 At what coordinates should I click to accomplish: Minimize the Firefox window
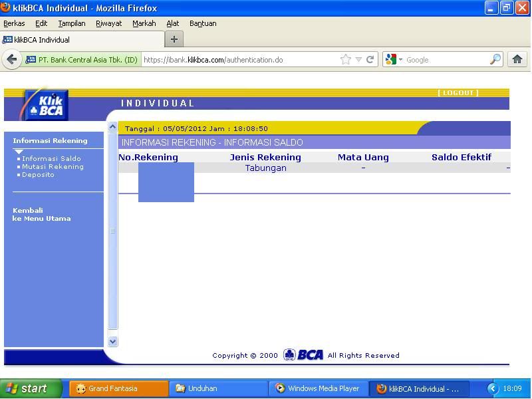pyautogui.click(x=491, y=8)
